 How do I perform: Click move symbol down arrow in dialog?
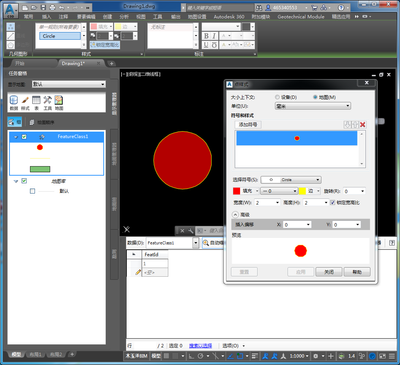[347, 124]
